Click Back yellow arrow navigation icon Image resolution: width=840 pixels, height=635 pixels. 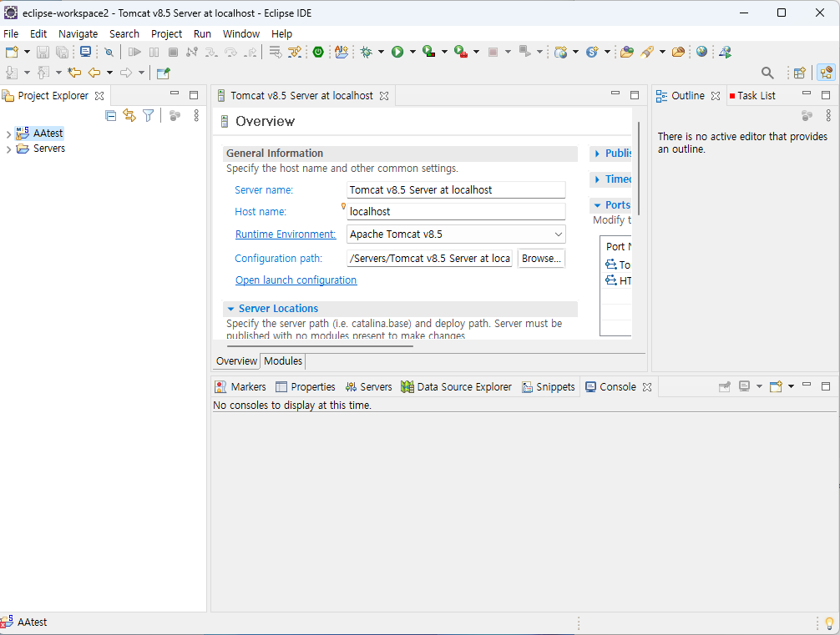pos(94,73)
